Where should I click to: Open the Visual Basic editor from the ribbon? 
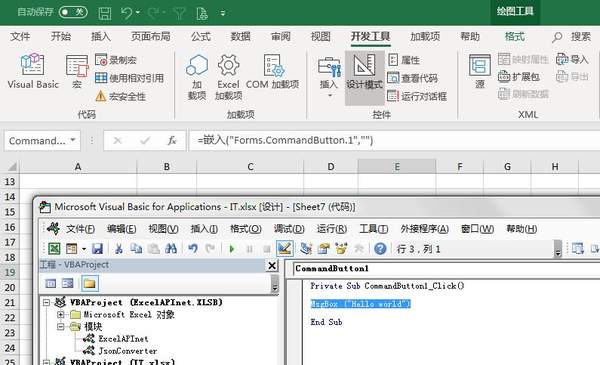33,72
